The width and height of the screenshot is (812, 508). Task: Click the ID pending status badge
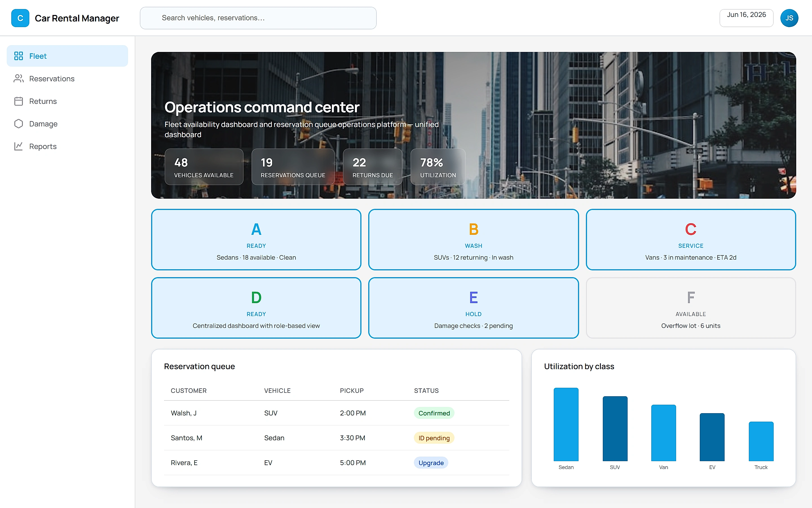pyautogui.click(x=434, y=438)
